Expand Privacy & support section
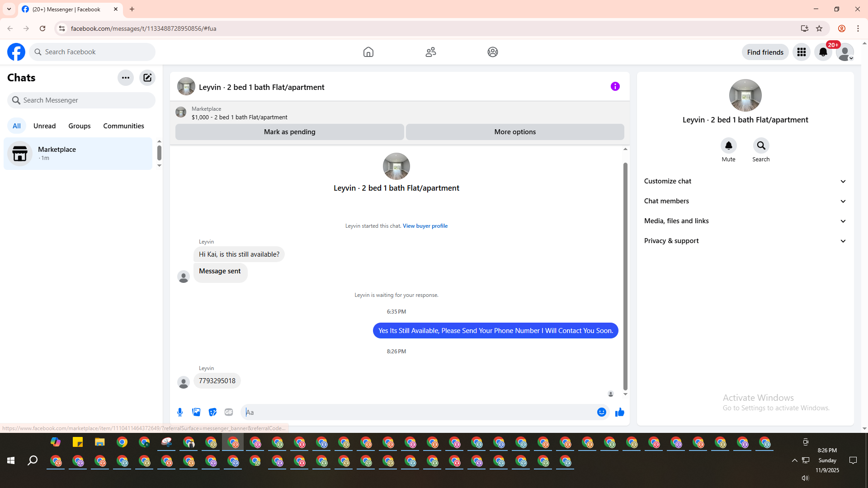This screenshot has width=868, height=488. [745, 241]
